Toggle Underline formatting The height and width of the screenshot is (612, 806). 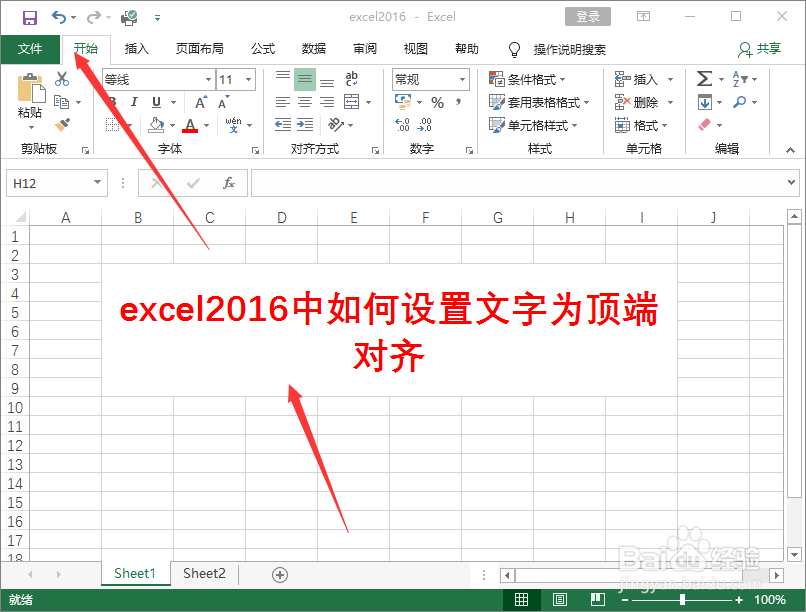click(x=156, y=102)
